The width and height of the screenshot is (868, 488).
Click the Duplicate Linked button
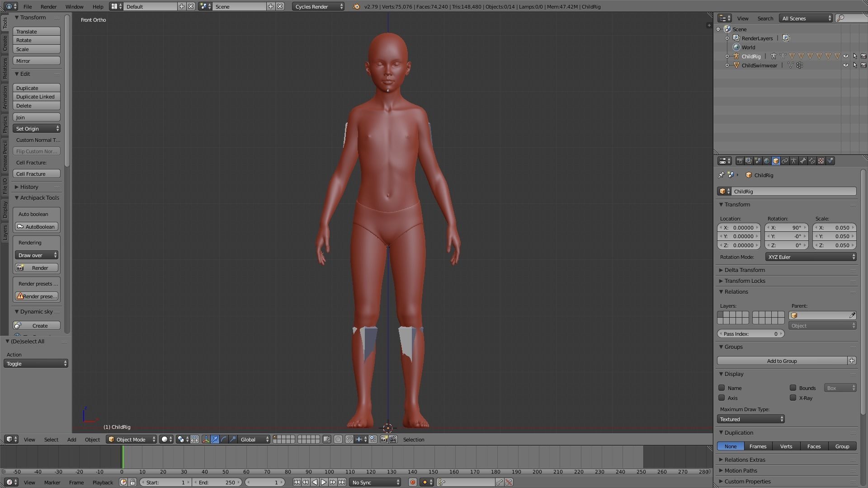tap(37, 96)
